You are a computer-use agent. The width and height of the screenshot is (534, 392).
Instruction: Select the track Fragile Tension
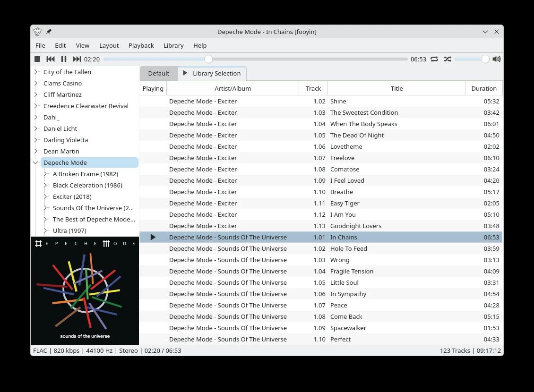[x=321, y=271]
